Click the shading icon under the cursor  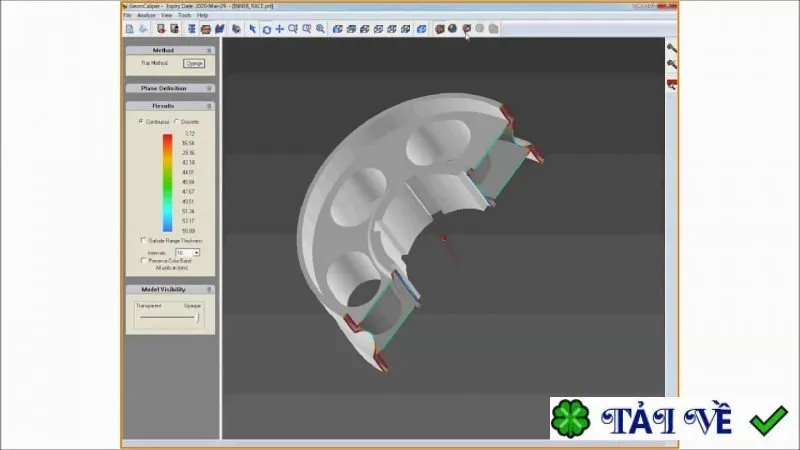pos(466,29)
